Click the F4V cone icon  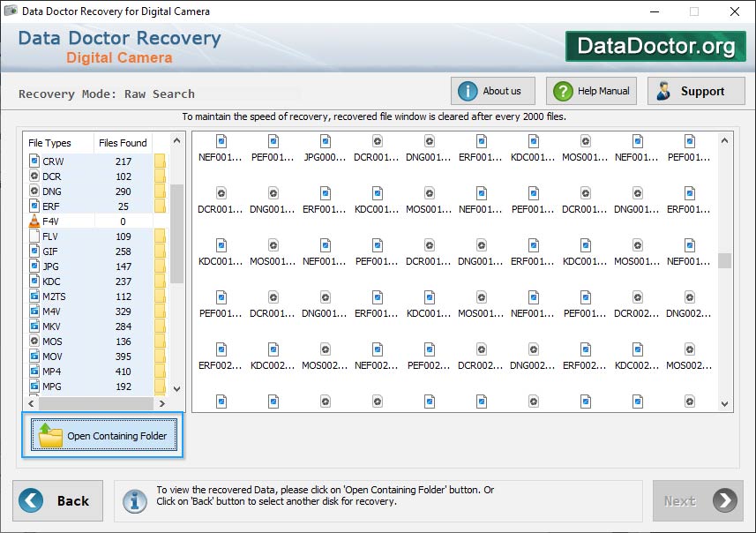34,221
